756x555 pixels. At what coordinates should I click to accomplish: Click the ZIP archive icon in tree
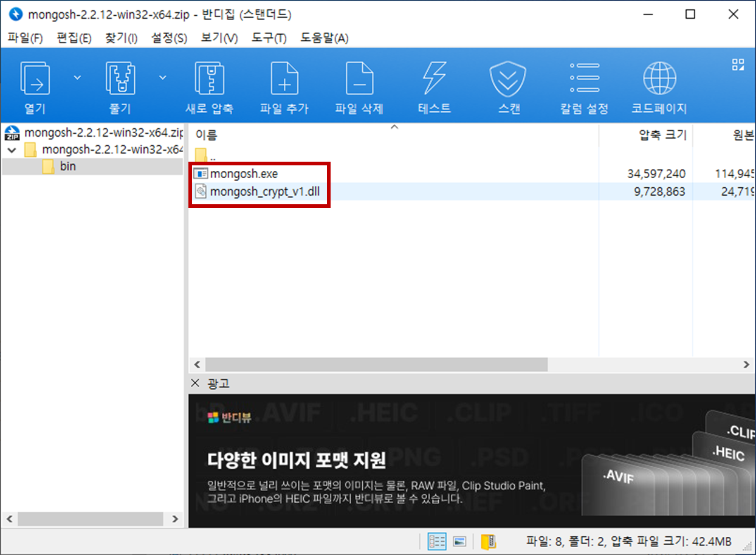[13, 133]
